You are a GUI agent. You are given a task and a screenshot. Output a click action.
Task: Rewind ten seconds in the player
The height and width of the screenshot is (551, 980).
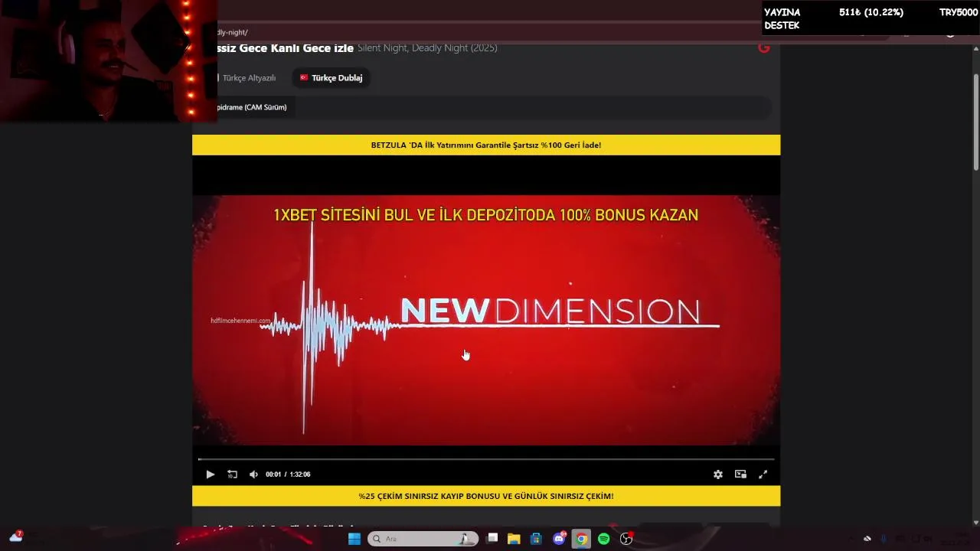(232, 474)
